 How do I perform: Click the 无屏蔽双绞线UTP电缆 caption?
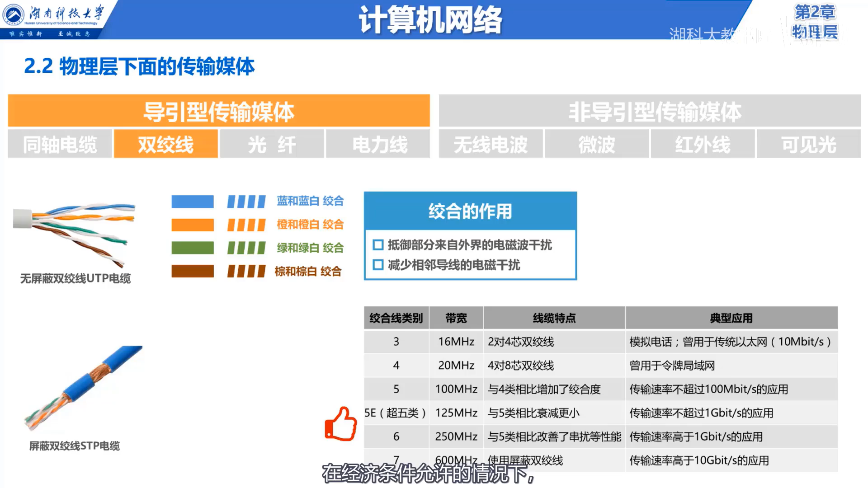[x=75, y=278]
